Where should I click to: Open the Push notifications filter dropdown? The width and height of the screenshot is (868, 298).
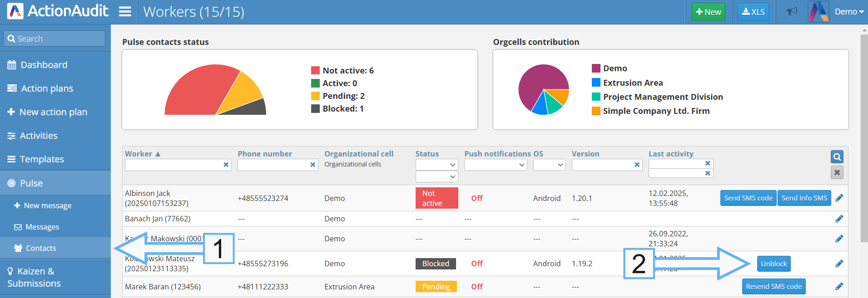tap(495, 165)
